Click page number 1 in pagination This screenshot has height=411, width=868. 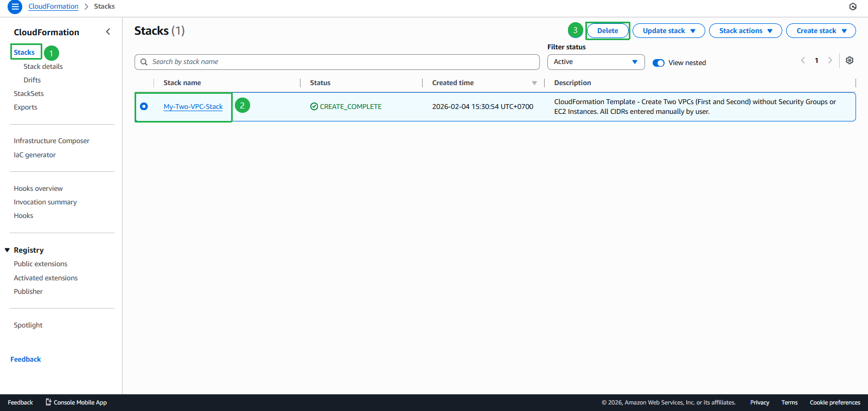[816, 60]
